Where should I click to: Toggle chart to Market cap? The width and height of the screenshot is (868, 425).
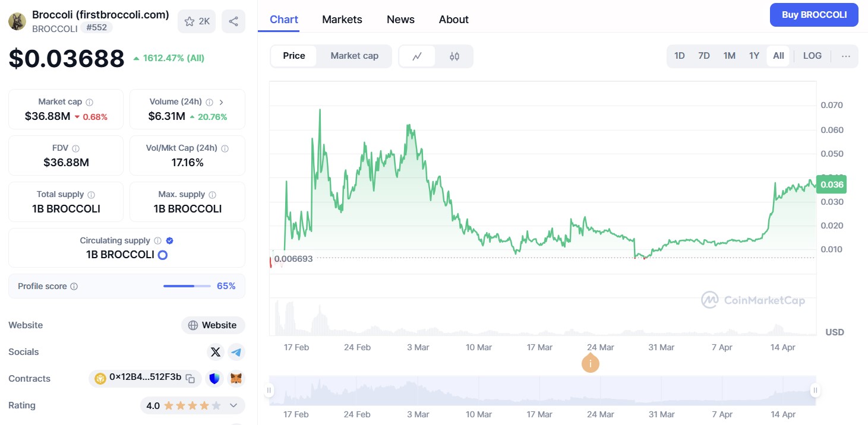point(354,56)
